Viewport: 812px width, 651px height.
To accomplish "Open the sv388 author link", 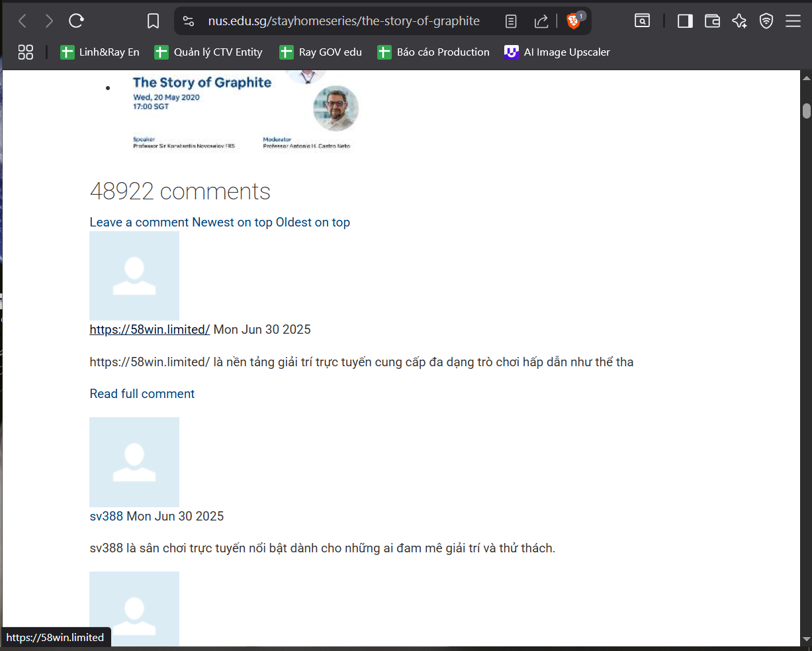I will [107, 517].
